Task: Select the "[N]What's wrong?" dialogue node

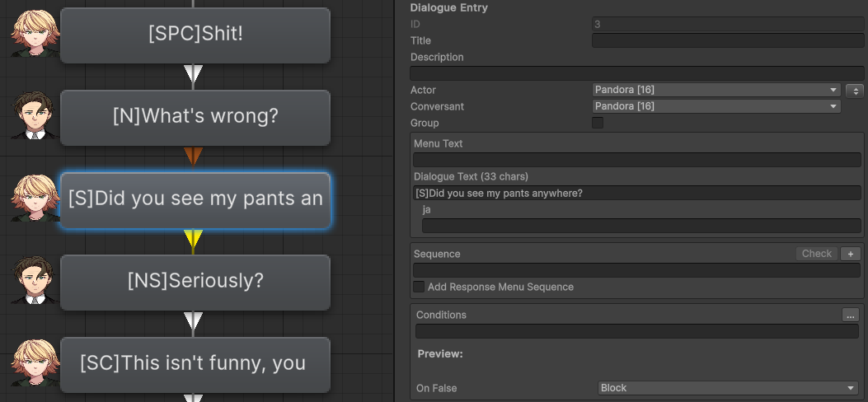Action: point(195,118)
